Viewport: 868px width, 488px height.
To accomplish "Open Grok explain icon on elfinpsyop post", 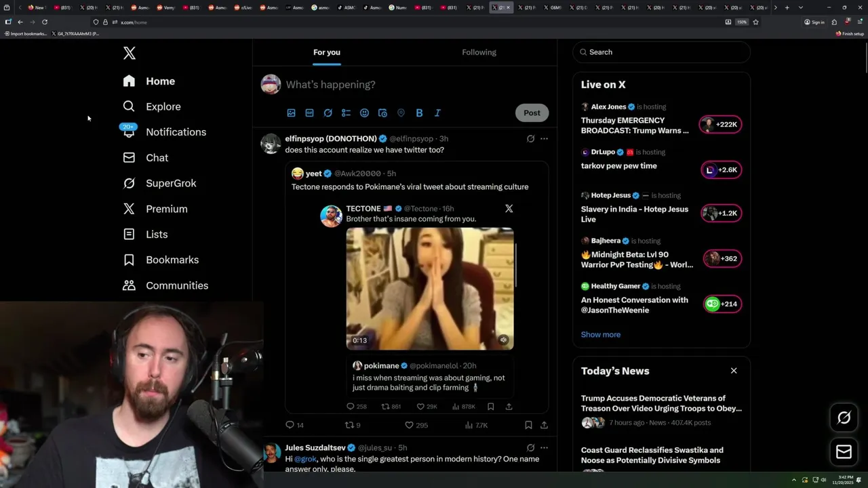I will (x=530, y=138).
